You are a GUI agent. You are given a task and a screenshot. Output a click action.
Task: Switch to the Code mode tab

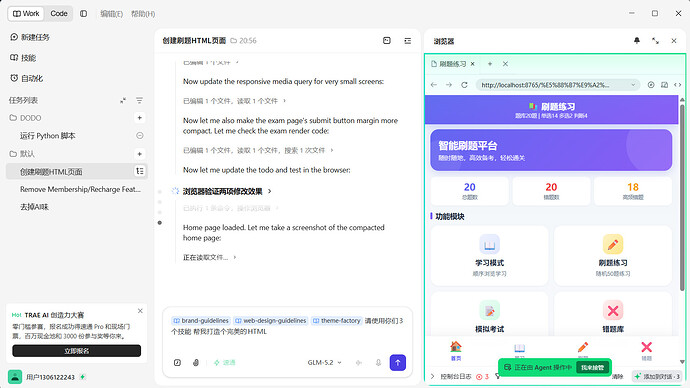click(59, 14)
